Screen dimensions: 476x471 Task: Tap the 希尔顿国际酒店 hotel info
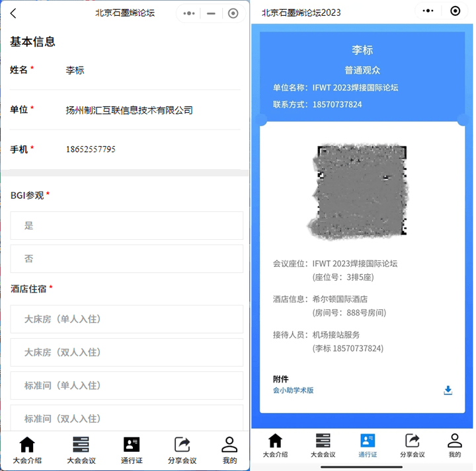tap(340, 299)
